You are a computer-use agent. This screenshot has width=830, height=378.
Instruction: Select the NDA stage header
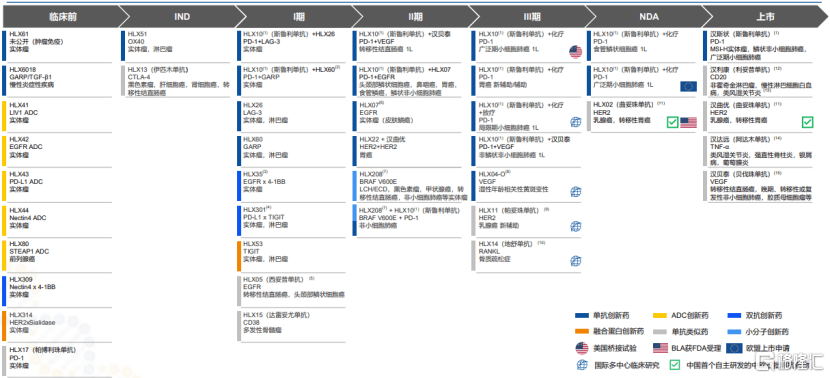(x=648, y=17)
